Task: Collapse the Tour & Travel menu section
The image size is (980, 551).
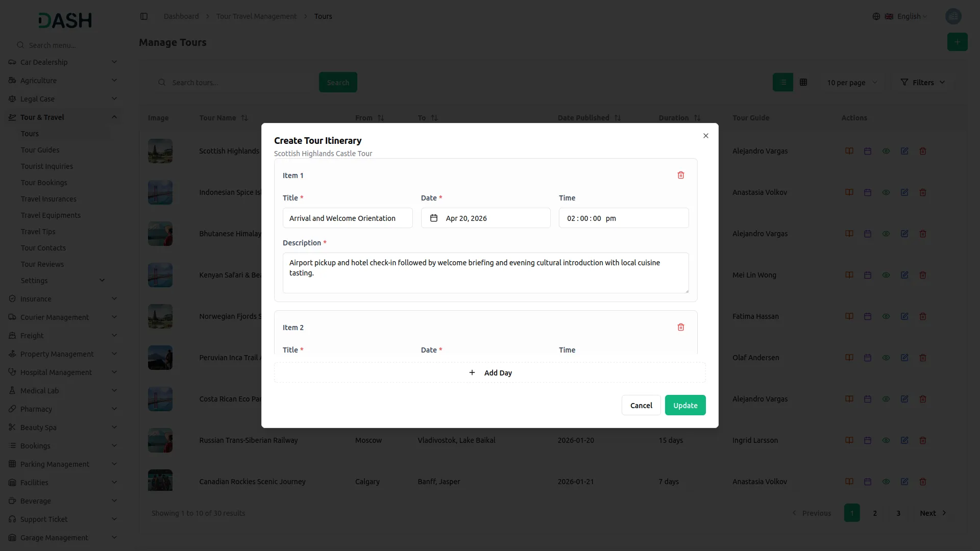Action: 114,117
